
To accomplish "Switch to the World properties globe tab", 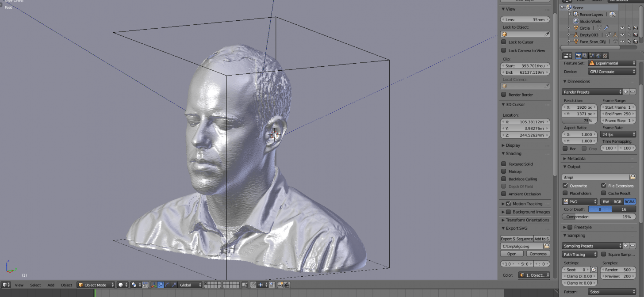I will (598, 56).
